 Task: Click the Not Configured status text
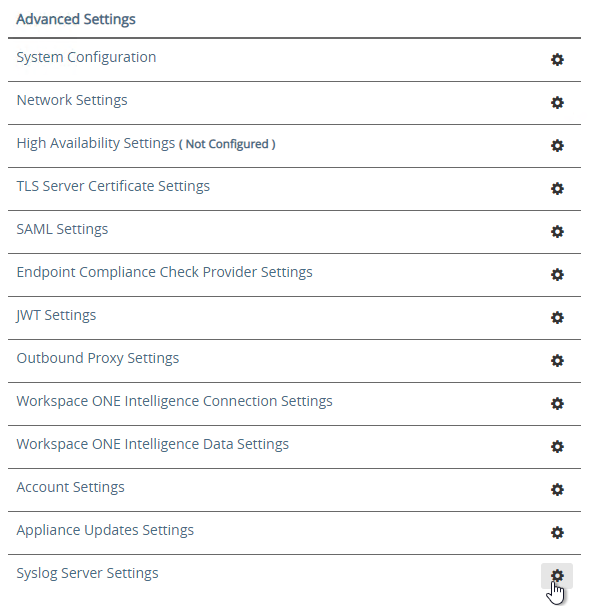coord(227,144)
